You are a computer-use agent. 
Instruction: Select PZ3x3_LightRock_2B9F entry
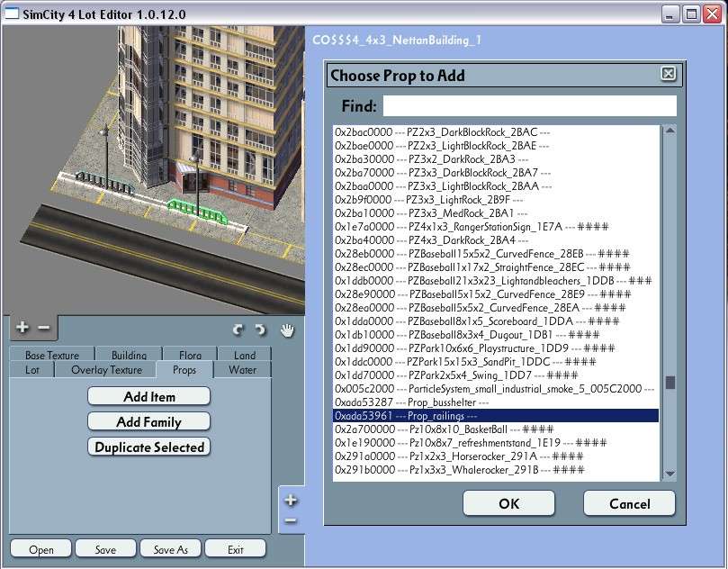[x=496, y=199]
